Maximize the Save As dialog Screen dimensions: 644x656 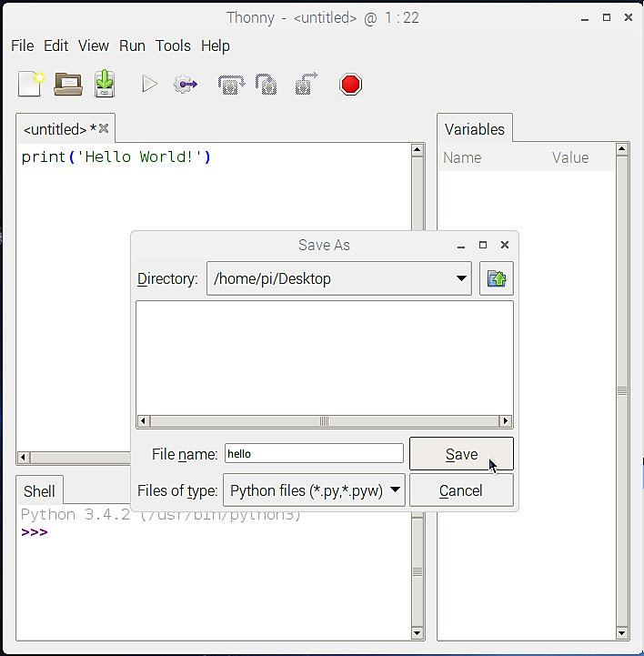click(x=483, y=245)
